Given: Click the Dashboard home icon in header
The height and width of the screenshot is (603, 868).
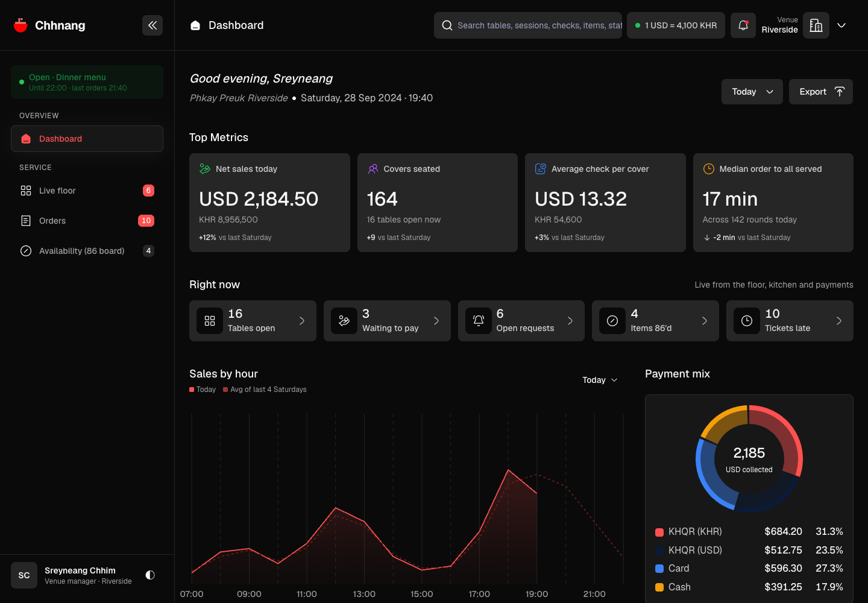Looking at the screenshot, I should click(195, 25).
